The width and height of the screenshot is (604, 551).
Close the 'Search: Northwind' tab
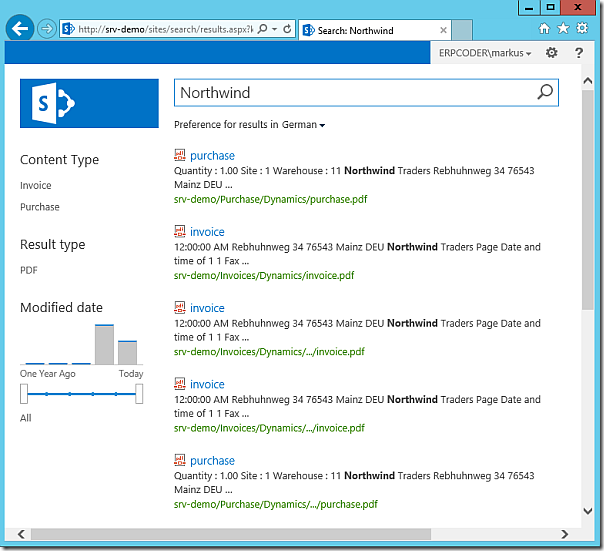point(443,30)
